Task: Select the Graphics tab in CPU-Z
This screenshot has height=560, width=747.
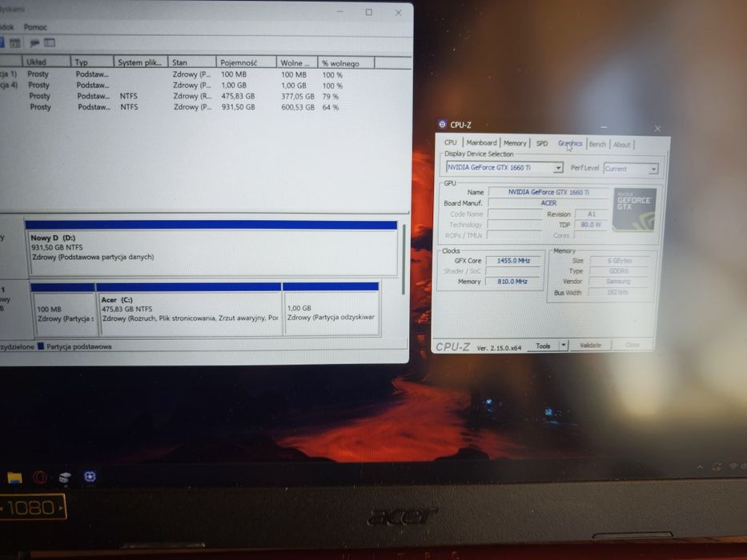Action: pyautogui.click(x=570, y=143)
